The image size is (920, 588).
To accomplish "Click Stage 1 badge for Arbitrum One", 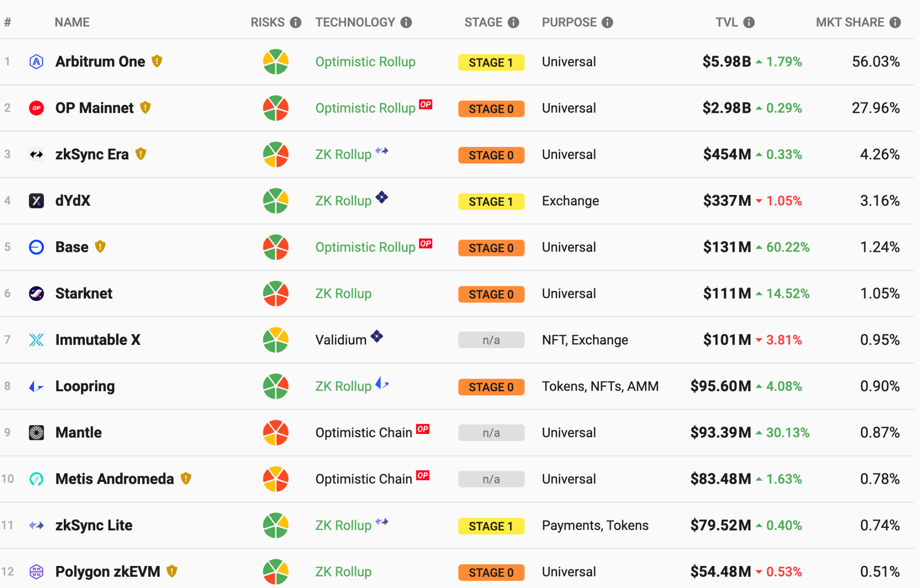I will 491,62.
